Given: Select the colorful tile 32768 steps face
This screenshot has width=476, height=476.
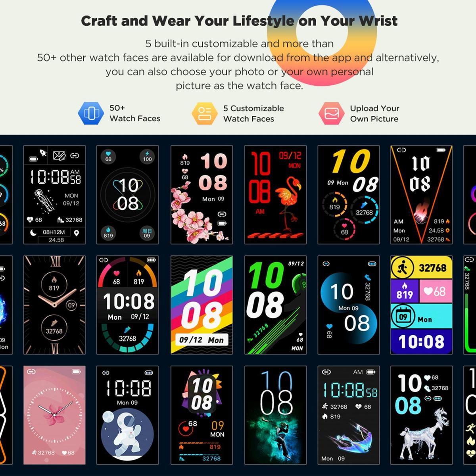Looking at the screenshot, I should coord(422,305).
